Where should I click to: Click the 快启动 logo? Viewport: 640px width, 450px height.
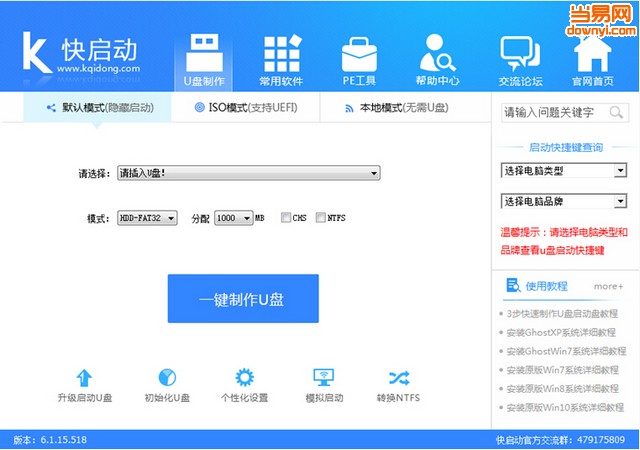point(81,53)
